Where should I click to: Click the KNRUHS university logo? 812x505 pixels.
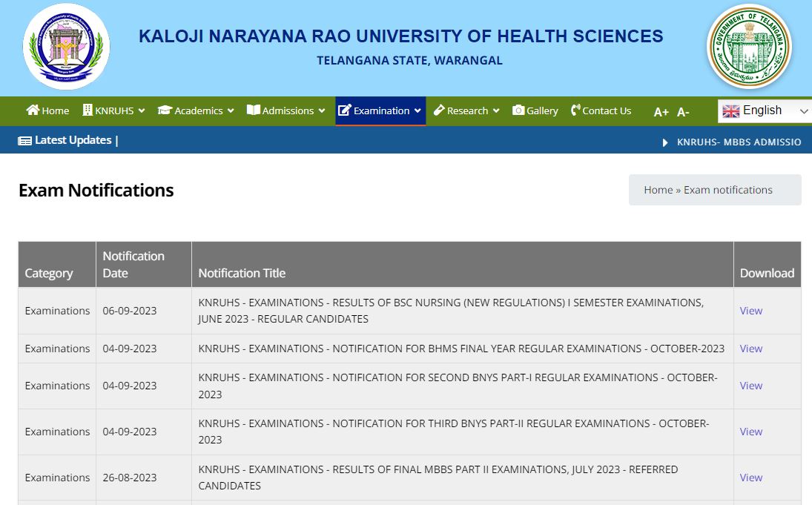point(66,46)
